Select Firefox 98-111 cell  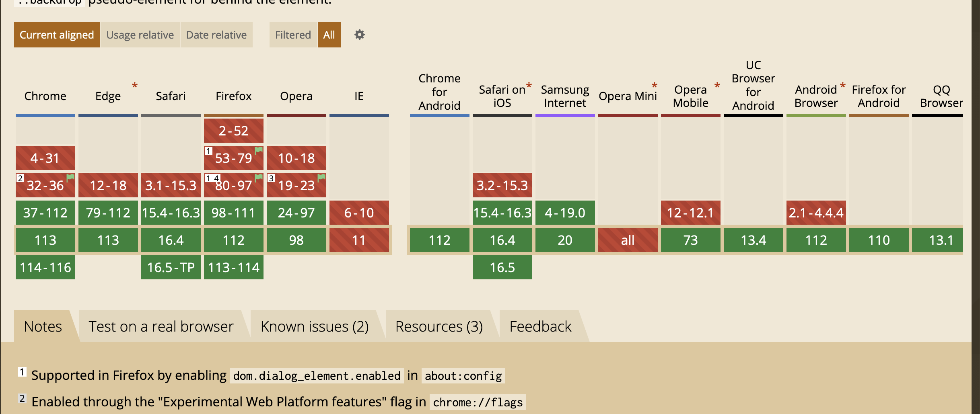[x=234, y=213]
